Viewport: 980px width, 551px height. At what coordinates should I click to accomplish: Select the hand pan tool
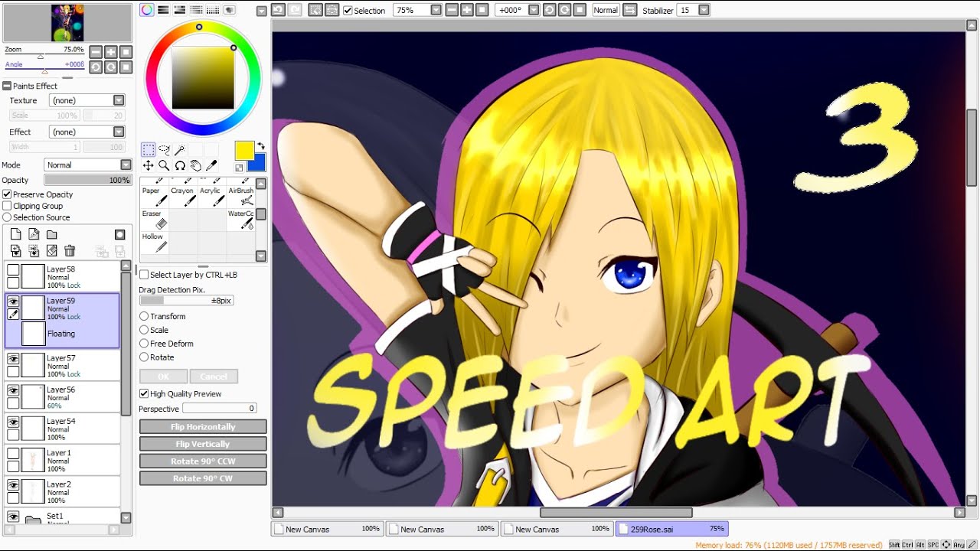195,165
